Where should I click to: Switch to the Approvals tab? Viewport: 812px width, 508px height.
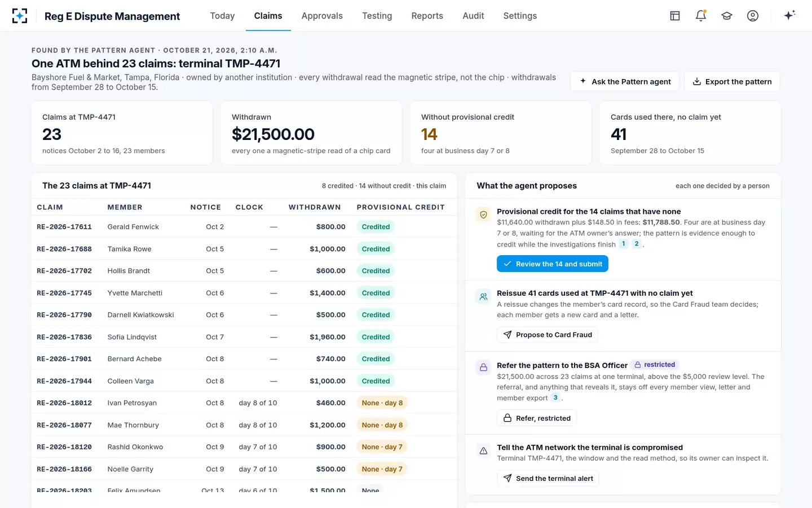[x=322, y=16]
